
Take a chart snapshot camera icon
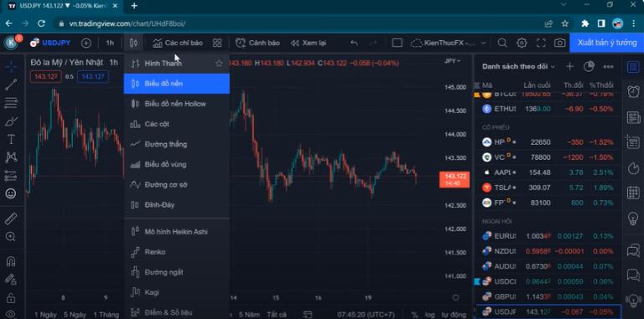coord(559,43)
